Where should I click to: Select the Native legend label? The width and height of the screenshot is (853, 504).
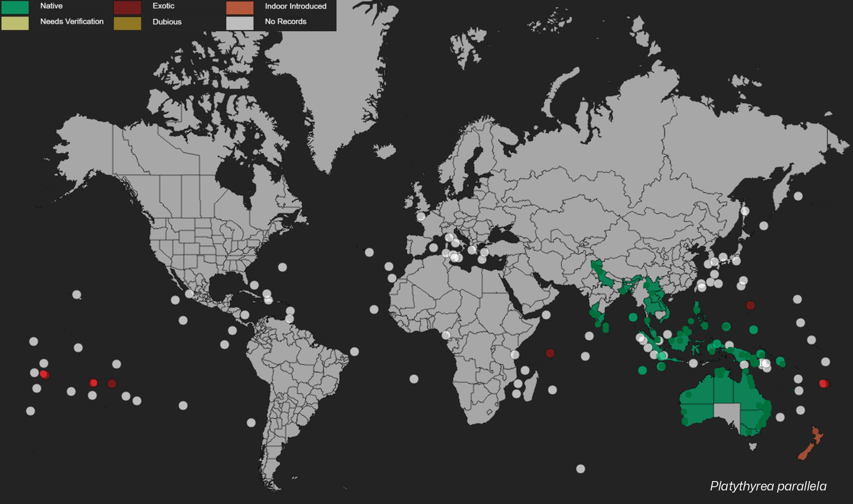(51, 6)
